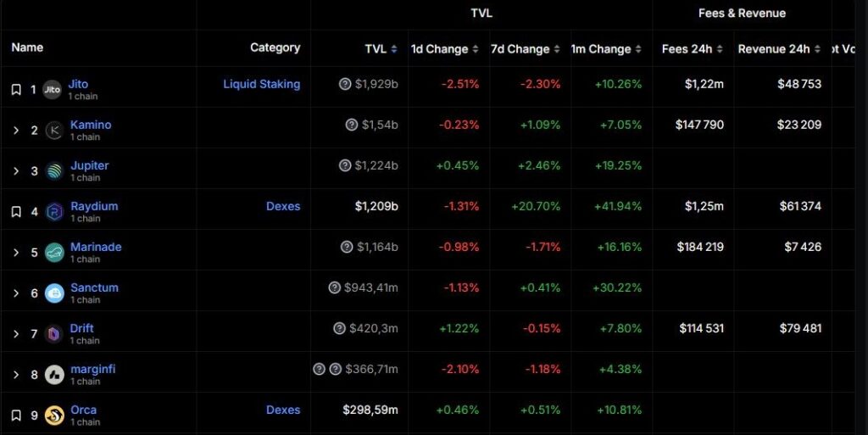Open the Drift protocol name link
Image resolution: width=868 pixels, height=435 pixels.
tap(82, 328)
